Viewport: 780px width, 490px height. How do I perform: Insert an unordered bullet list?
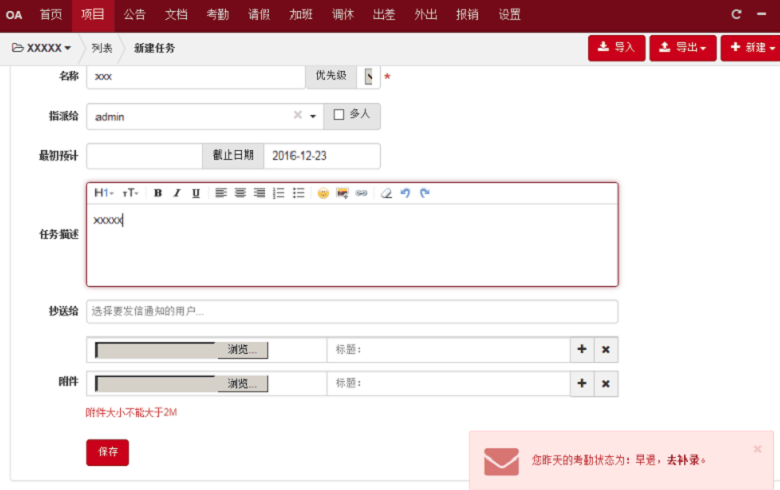point(298,193)
